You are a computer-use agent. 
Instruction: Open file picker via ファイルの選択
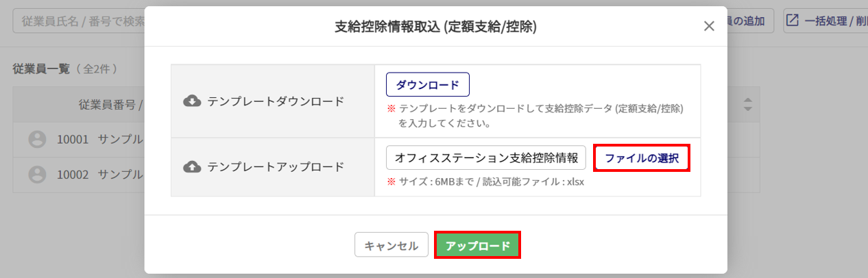click(642, 157)
